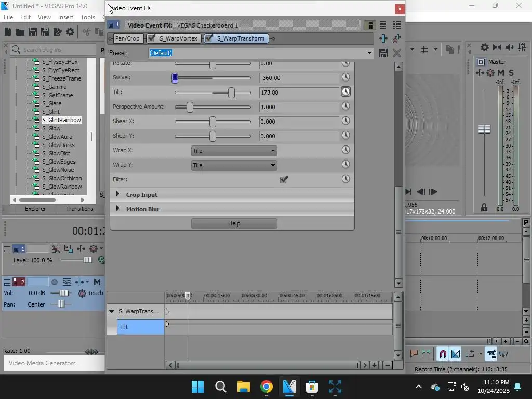The height and width of the screenshot is (399, 532).
Task: Open the Insert menu
Action: tap(65, 17)
